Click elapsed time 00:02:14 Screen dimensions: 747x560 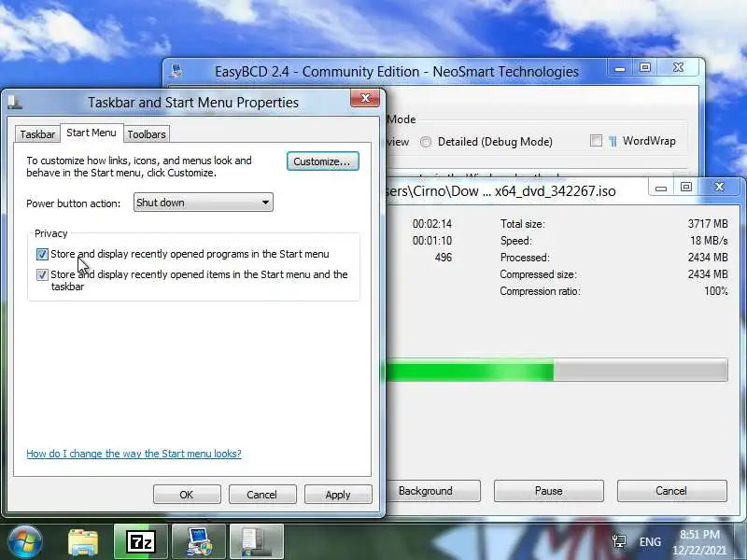[x=432, y=224]
